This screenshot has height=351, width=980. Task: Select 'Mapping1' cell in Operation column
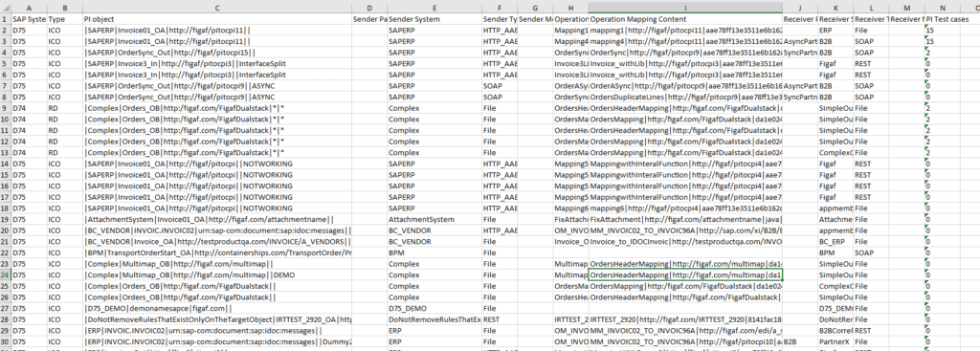click(570, 30)
